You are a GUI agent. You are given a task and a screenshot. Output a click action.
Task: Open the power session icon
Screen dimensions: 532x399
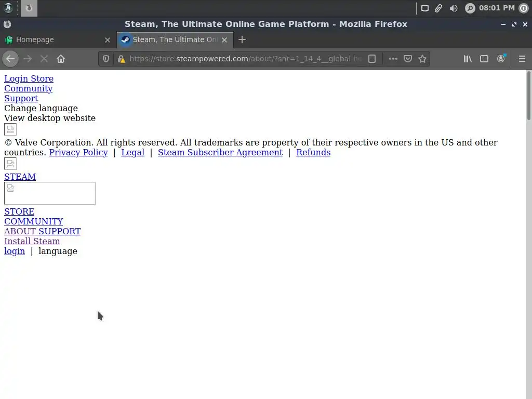524,8
